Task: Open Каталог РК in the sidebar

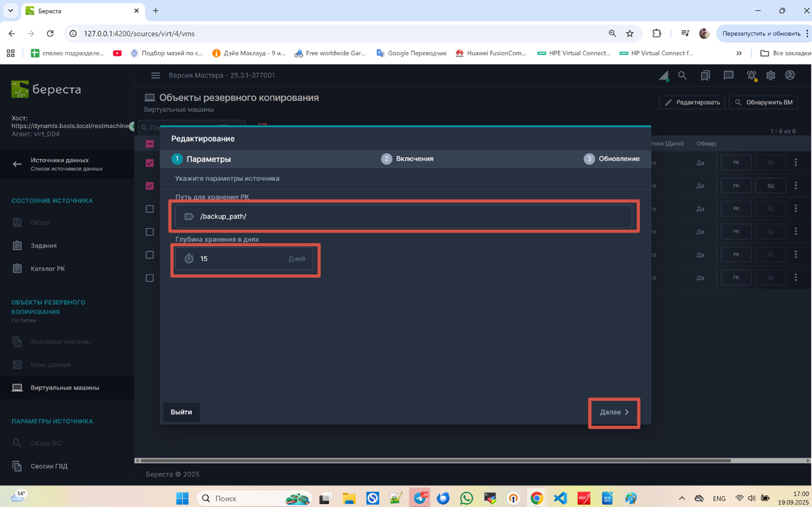Action: 48,269
